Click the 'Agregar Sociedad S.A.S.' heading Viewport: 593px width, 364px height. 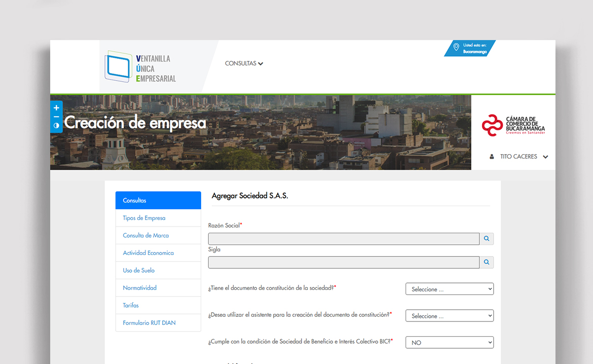pos(249,196)
